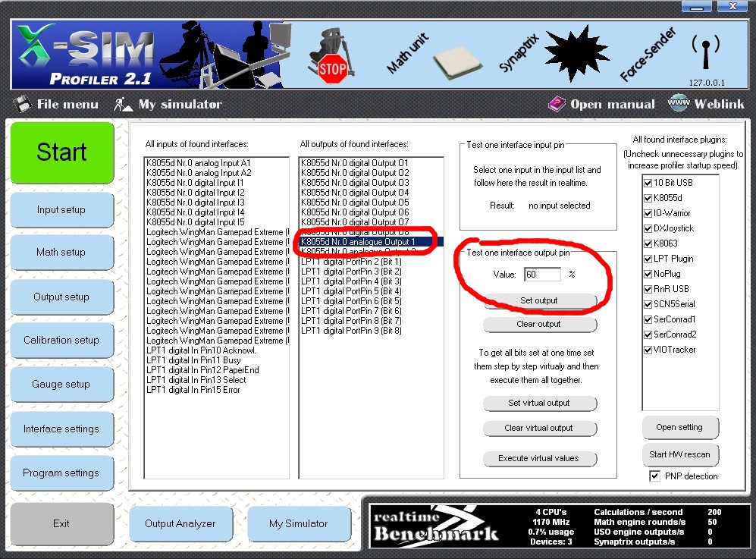Open the Math unit processor chip icon

click(457, 64)
